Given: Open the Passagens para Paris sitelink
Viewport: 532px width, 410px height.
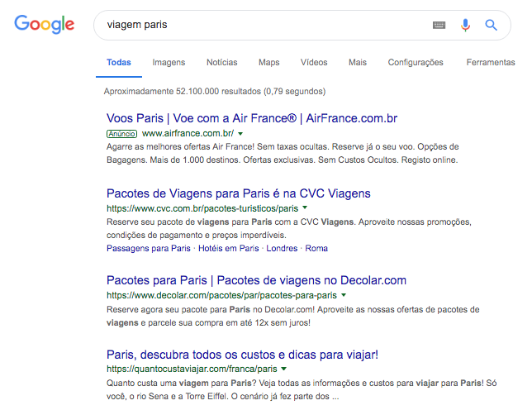Looking at the screenshot, I should 148,249.
